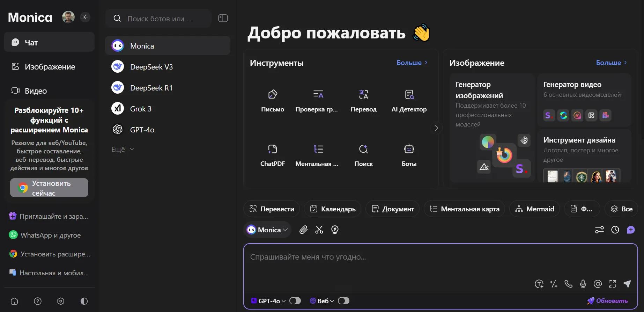
Task: Open WhatsApp и другое link
Action: pyautogui.click(x=45, y=235)
